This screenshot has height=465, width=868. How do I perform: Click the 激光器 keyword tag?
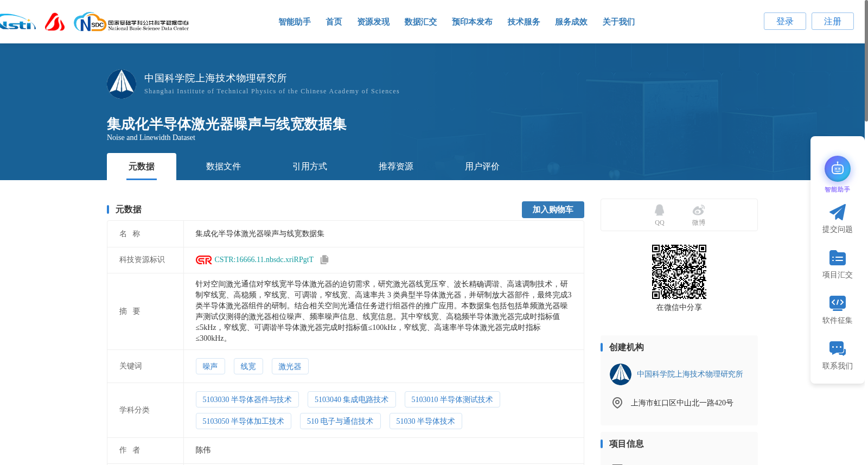pyautogui.click(x=290, y=366)
